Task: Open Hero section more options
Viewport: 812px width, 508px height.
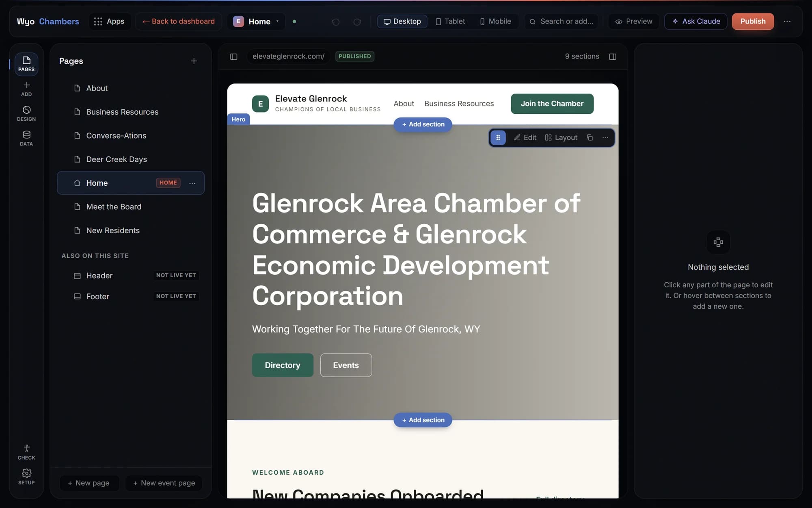Action: pyautogui.click(x=605, y=138)
